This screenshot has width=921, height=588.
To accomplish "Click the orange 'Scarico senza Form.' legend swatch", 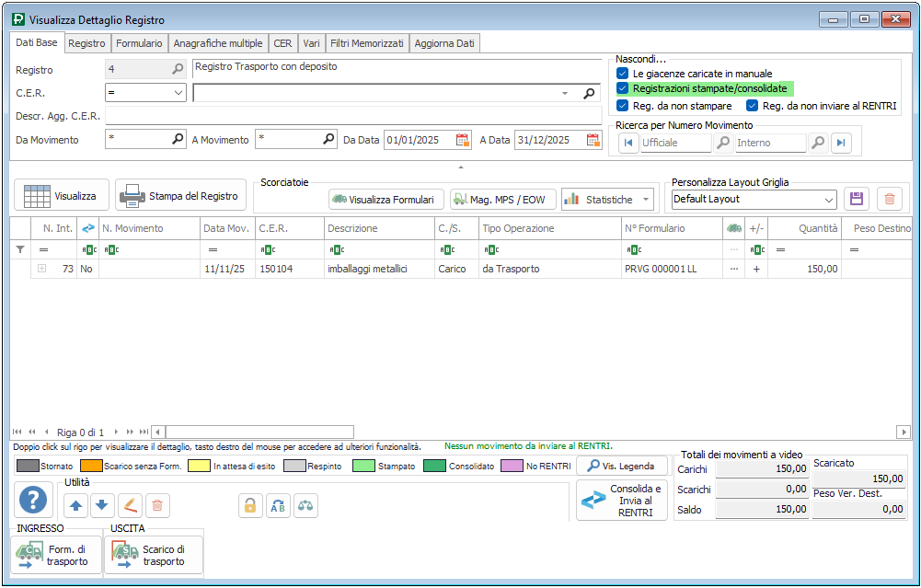I will pyautogui.click(x=89, y=467).
